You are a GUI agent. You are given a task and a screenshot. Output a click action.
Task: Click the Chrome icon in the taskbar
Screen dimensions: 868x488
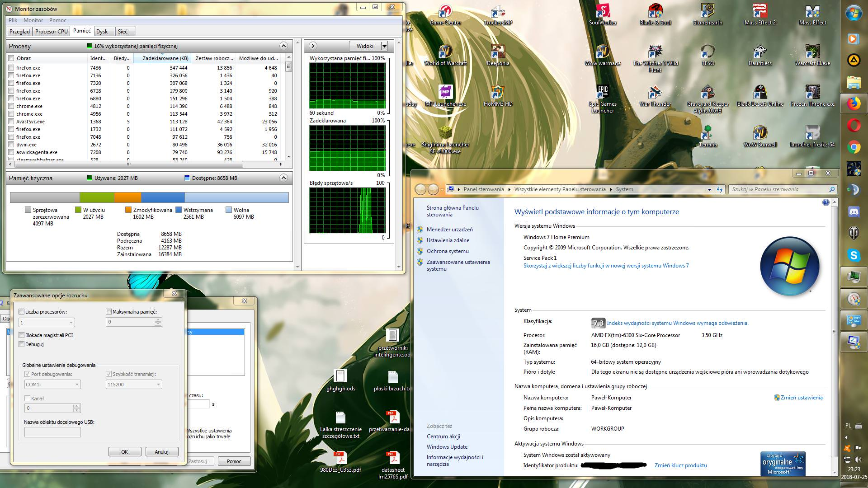coord(854,147)
